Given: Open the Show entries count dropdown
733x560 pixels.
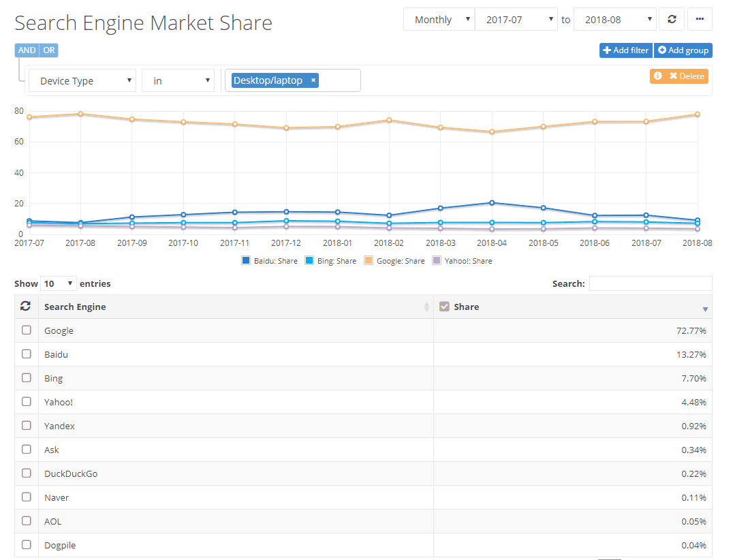Looking at the screenshot, I should pos(59,283).
